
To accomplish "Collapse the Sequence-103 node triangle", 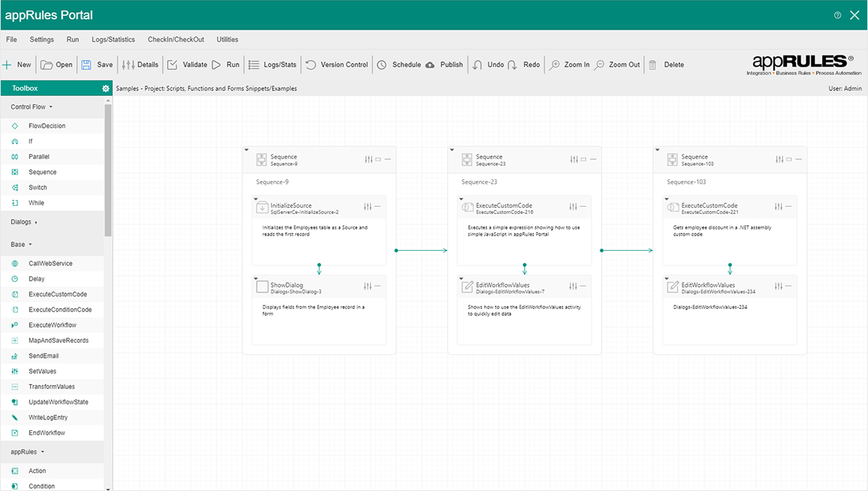I will pyautogui.click(x=658, y=150).
